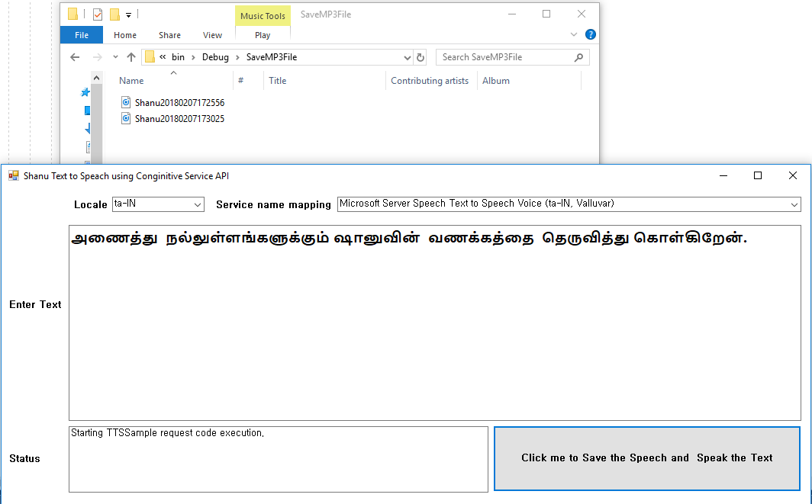The height and width of the screenshot is (504, 812).
Task: Switch to the View ribbon tab
Action: coord(212,34)
